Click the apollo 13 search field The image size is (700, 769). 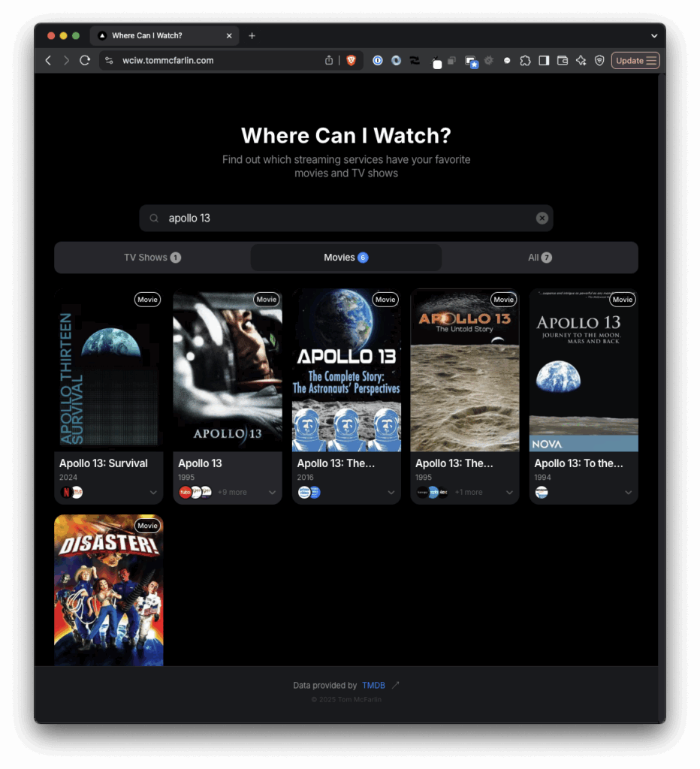pos(345,219)
